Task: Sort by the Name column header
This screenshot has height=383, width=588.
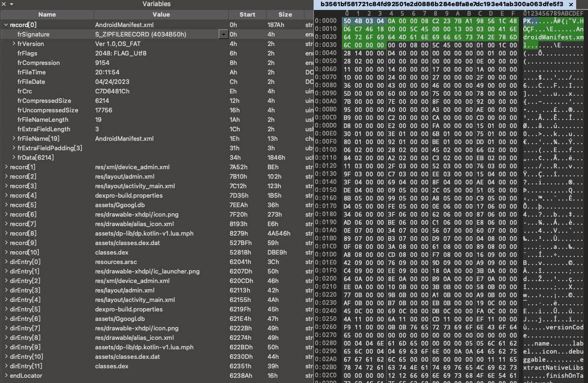Action: [47, 15]
